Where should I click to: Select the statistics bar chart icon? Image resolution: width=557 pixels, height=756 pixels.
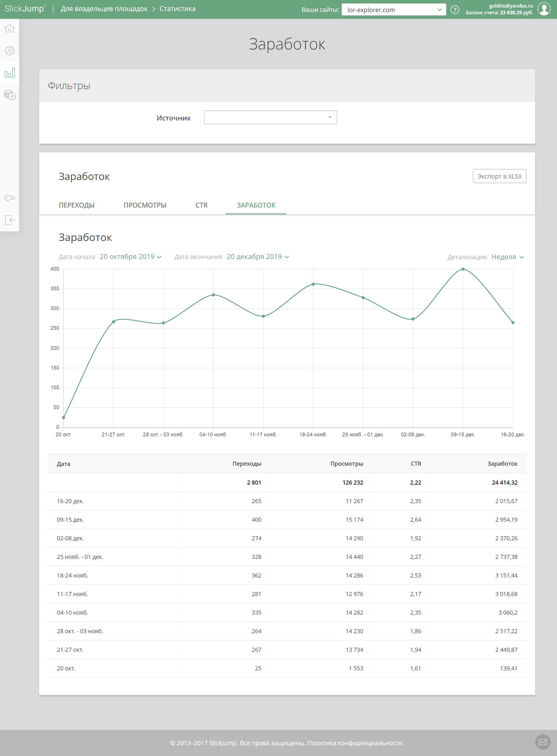(x=10, y=73)
